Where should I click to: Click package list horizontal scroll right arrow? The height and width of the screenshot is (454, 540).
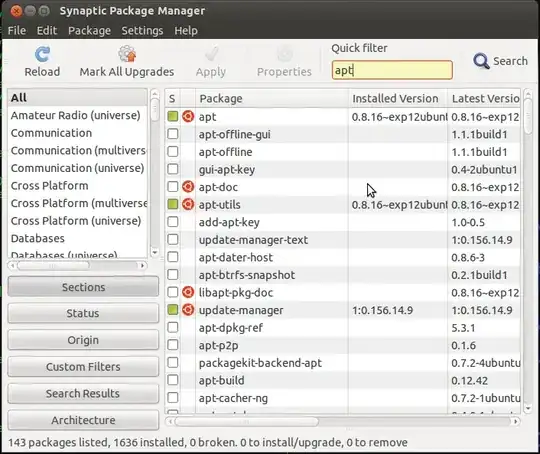[x=516, y=421]
